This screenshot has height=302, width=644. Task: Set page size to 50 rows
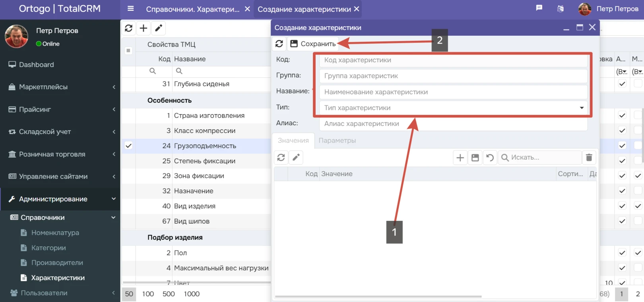click(129, 294)
